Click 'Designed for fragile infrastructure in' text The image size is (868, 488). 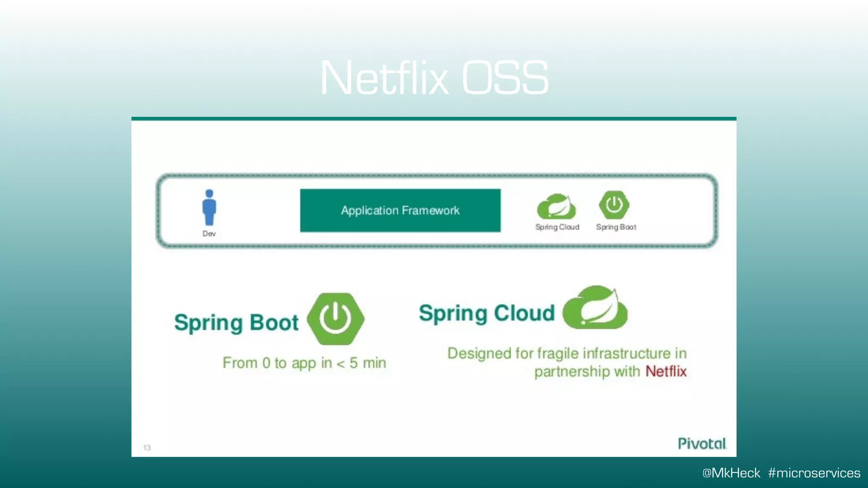click(567, 353)
